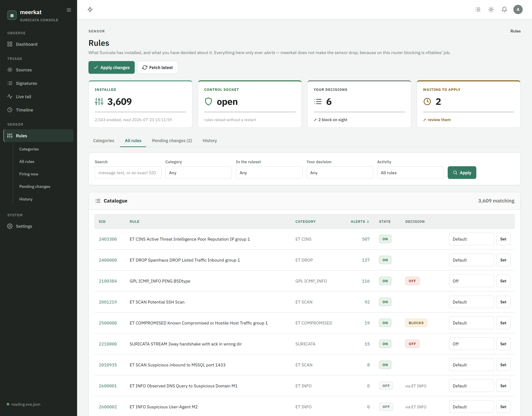Click the lightning bolt icon in top bar
The height and width of the screenshot is (416, 532).
pyautogui.click(x=90, y=9)
